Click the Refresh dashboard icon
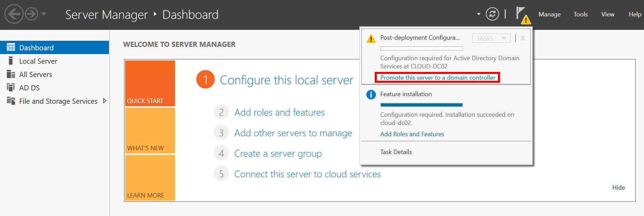Screen dimensions: 644x216 pyautogui.click(x=492, y=14)
